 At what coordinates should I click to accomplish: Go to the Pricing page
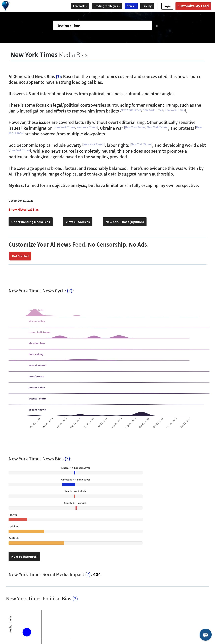tap(147, 6)
